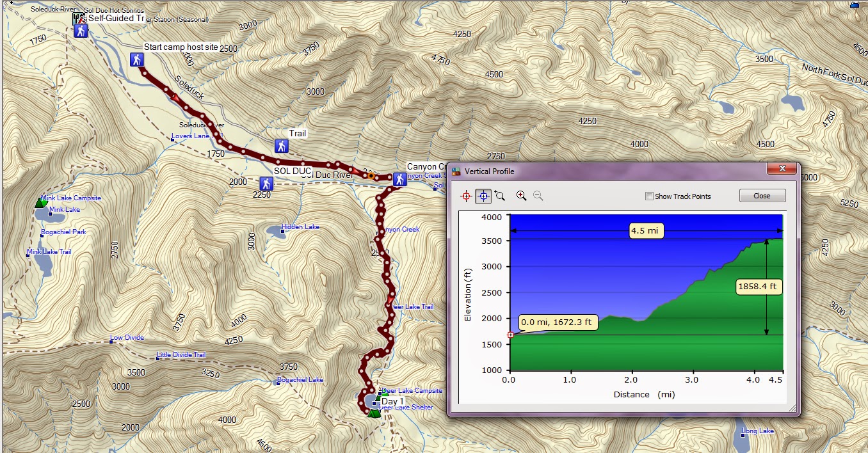Click the SOL DUC waypoint label
Screen dimensions: 868x453
(x=293, y=171)
